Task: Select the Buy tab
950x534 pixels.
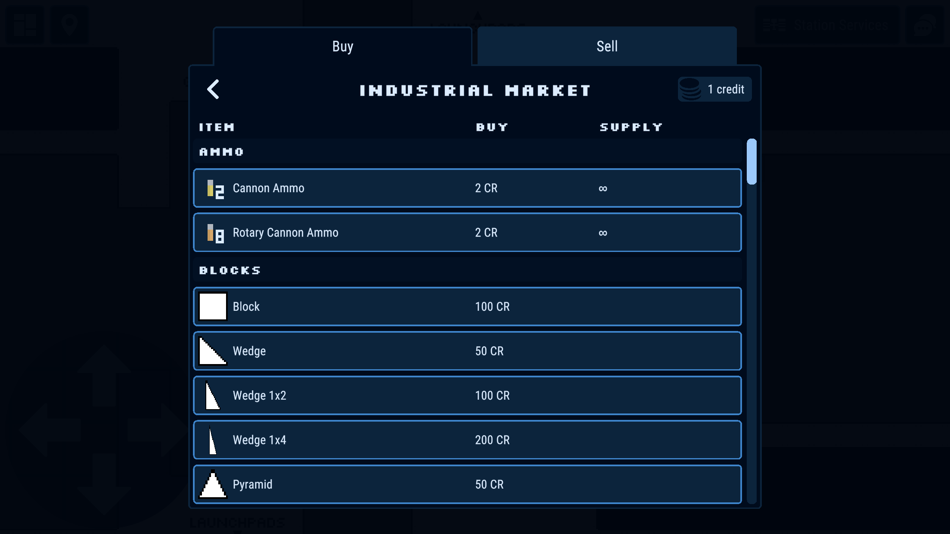Action: 342,46
